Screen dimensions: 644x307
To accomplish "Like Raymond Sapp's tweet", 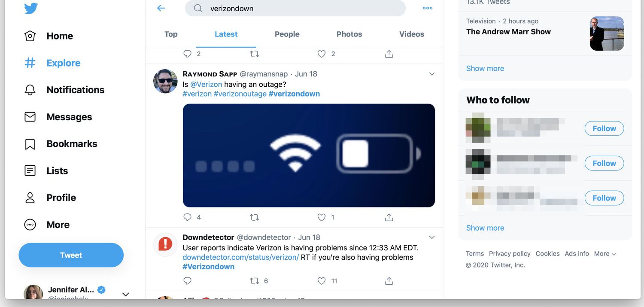I will (322, 217).
